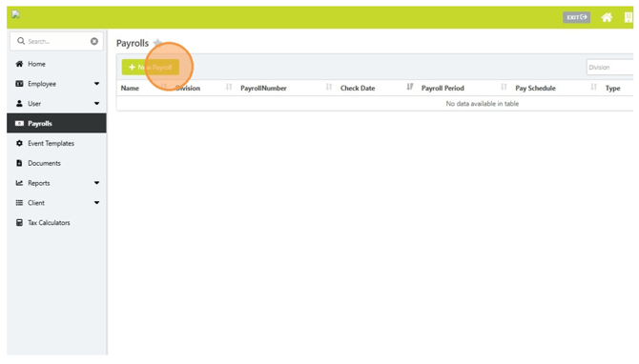This screenshot has height=364, width=639.
Task: Sort table by Pay Schedule header
Action: [x=535, y=88]
